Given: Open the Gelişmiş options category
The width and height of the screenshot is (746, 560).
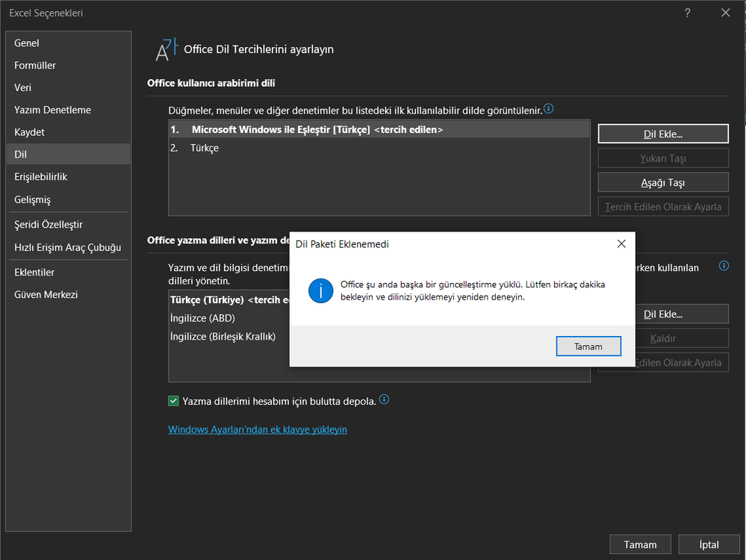Looking at the screenshot, I should tap(69, 199).
